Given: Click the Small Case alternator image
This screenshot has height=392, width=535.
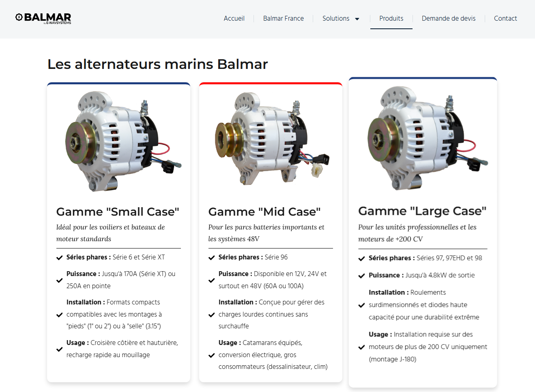Looking at the screenshot, I should click(123, 141).
